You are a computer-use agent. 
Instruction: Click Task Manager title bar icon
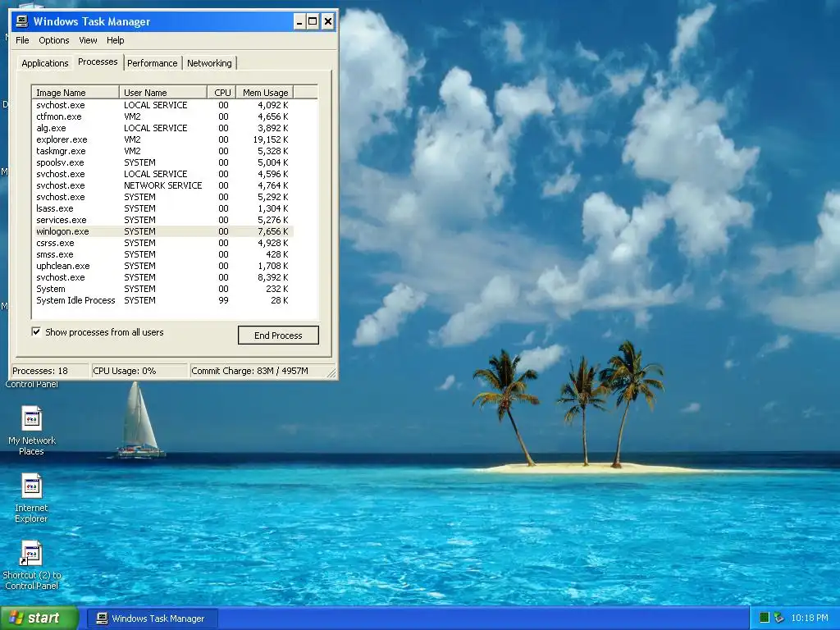coord(22,21)
